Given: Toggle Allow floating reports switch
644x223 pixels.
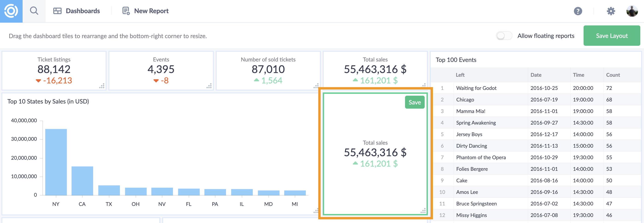Looking at the screenshot, I should tap(504, 36).
